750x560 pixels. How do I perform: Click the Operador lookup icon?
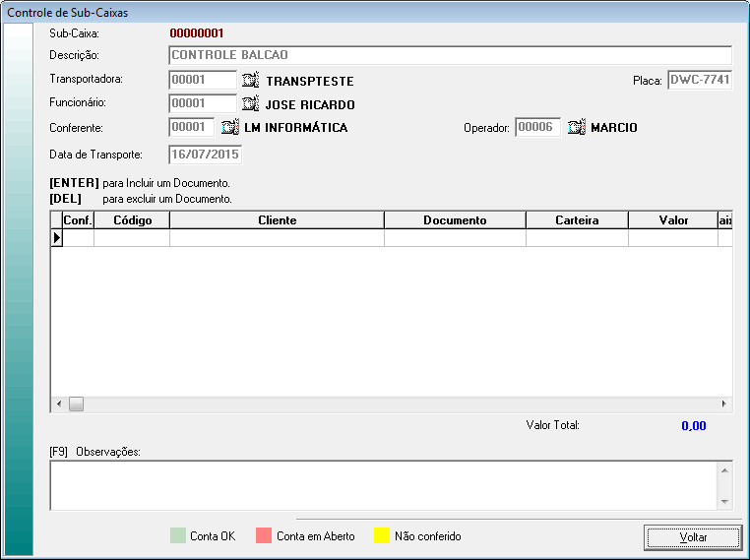point(576,127)
